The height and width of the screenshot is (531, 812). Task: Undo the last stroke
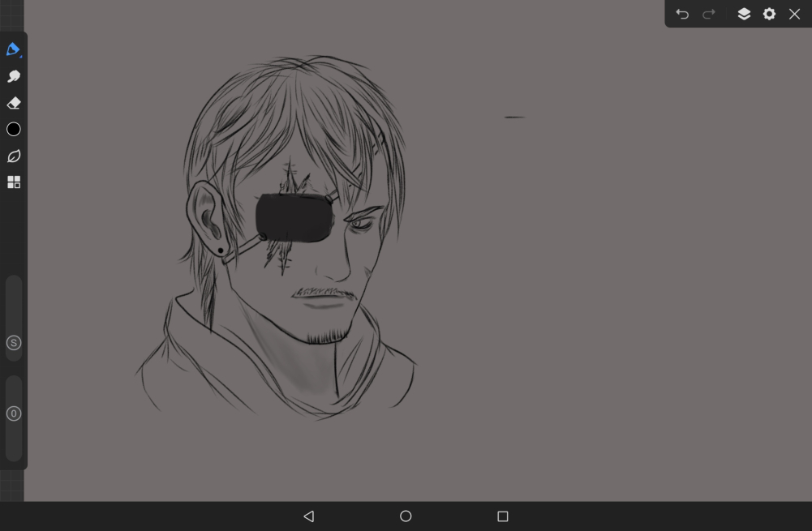pos(682,14)
